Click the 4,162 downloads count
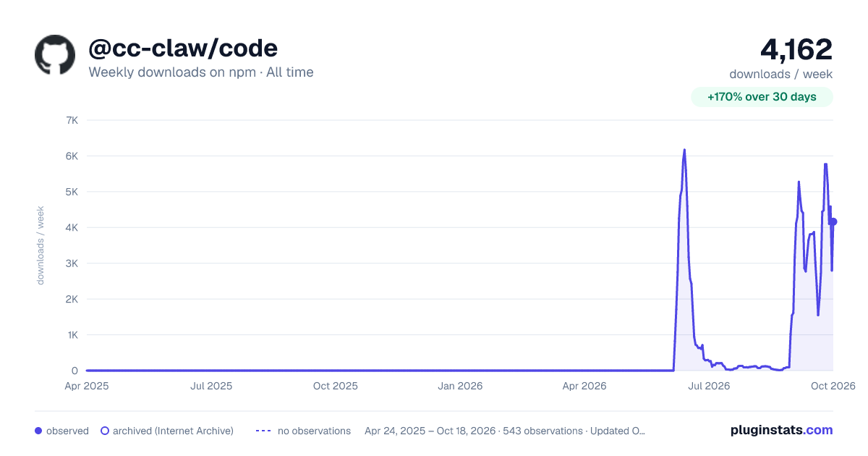 coord(796,49)
